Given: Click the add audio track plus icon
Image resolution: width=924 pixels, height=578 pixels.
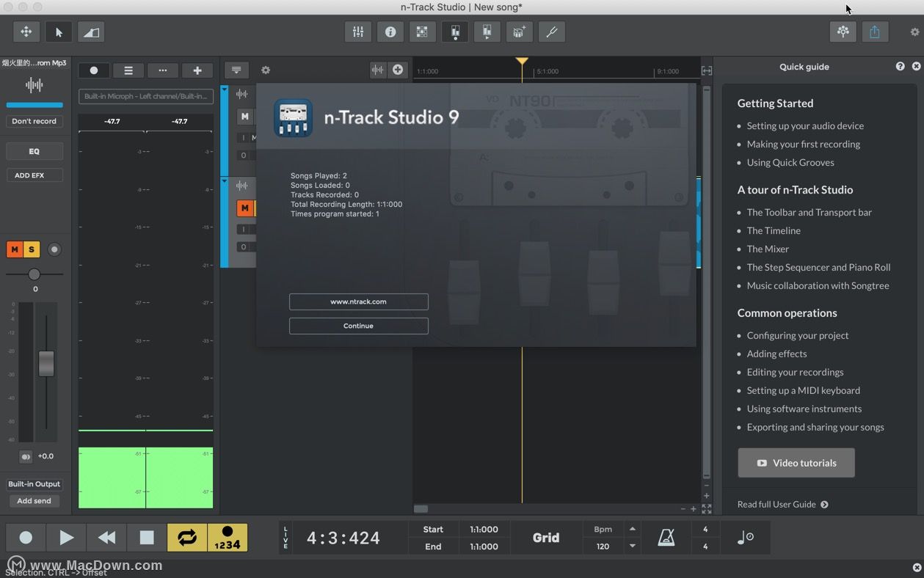Looking at the screenshot, I should [398, 70].
